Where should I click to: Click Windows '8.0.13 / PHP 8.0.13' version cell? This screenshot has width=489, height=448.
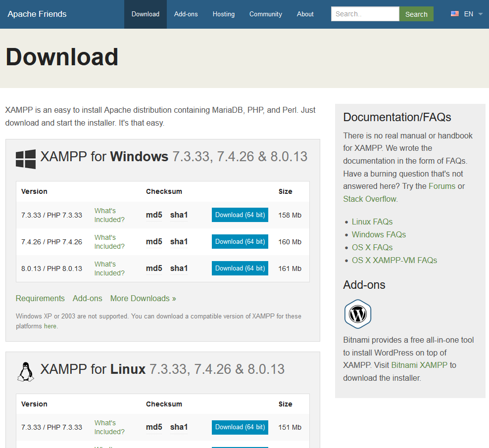click(52, 269)
